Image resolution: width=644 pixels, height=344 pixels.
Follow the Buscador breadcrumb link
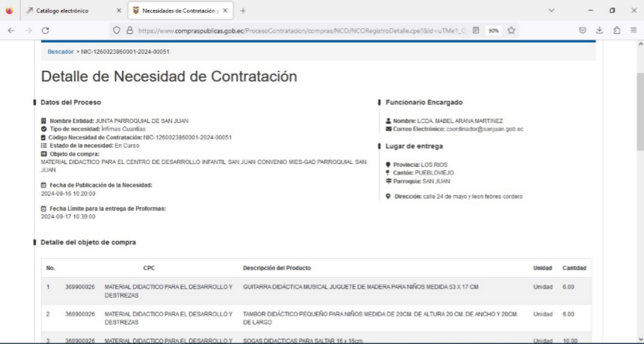pos(60,52)
